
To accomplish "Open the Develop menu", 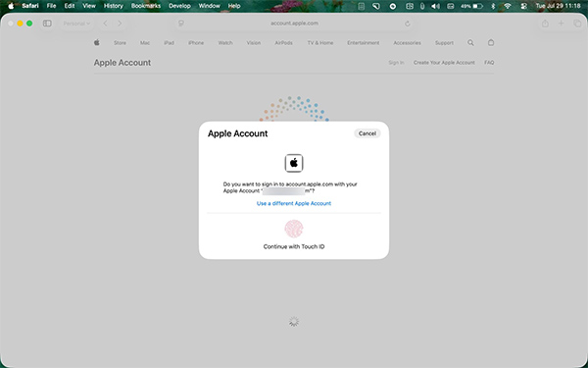I will pos(179,6).
